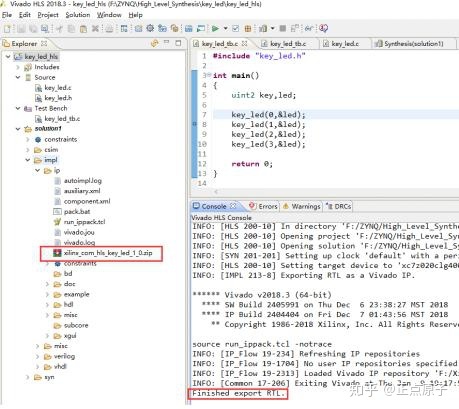The width and height of the screenshot is (459, 409).
Task: Toggle code fold on main() line
Action: [x=209, y=75]
